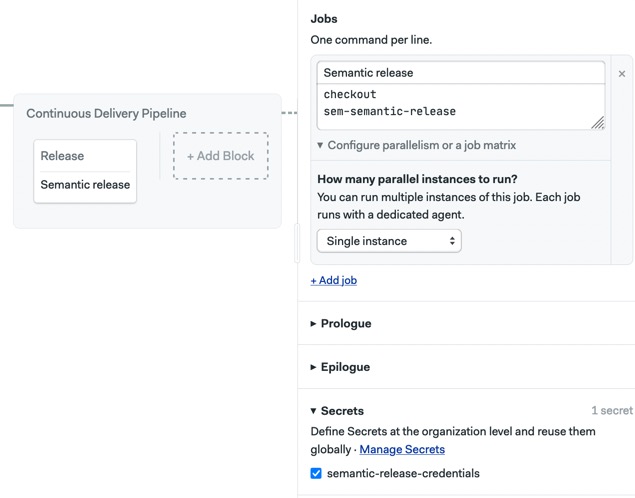Click the Semantic release job name field
The width and height of the screenshot is (635, 498).
tap(461, 73)
